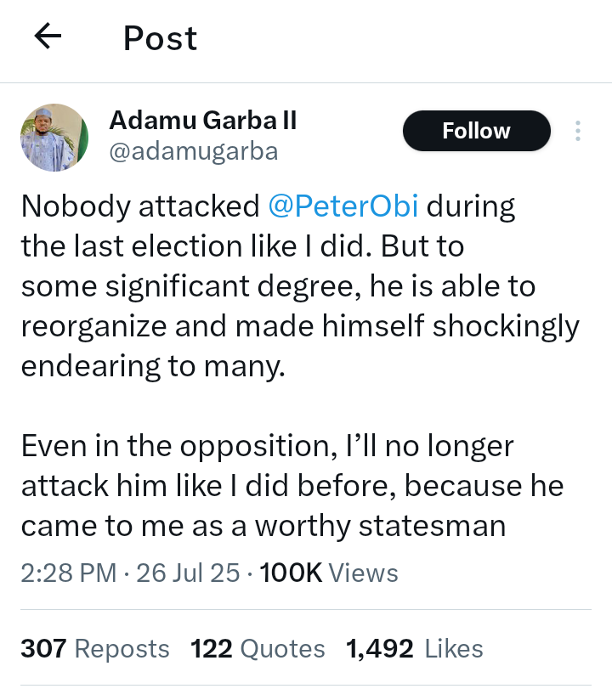Viewport: 612px width, 700px height.
Task: Toggle following by pressing the Follow button
Action: coord(476,130)
